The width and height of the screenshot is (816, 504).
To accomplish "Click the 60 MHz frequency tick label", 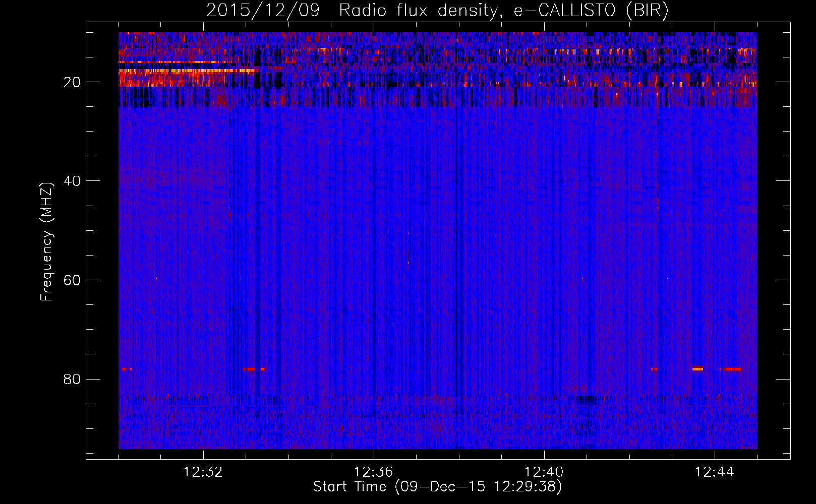I will pos(73,280).
